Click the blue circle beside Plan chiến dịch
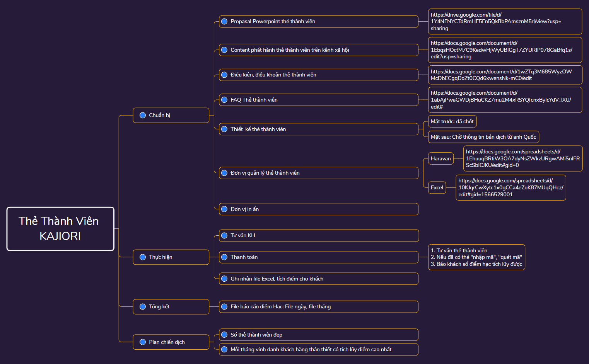589x364 pixels. click(x=143, y=342)
